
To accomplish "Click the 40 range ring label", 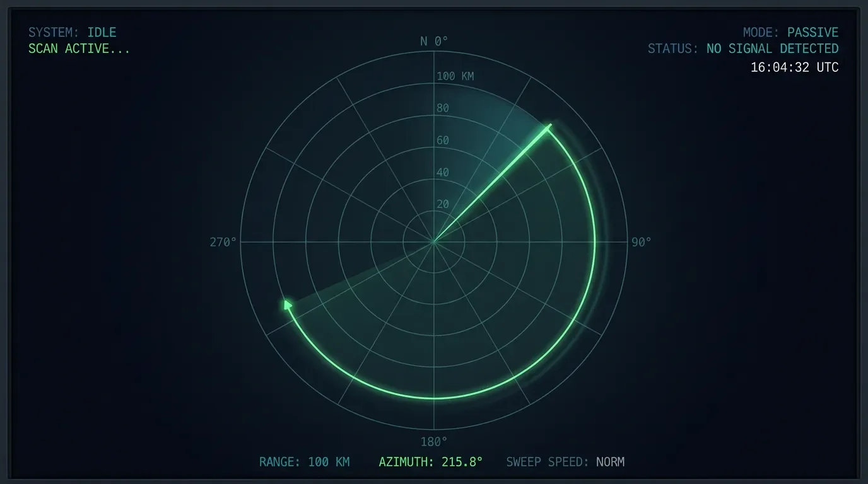I will pyautogui.click(x=443, y=172).
